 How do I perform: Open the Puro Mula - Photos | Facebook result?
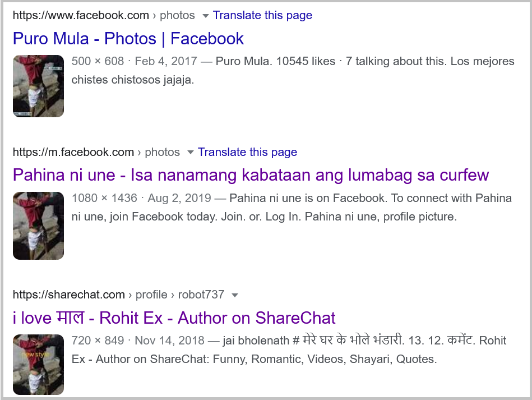pos(128,38)
